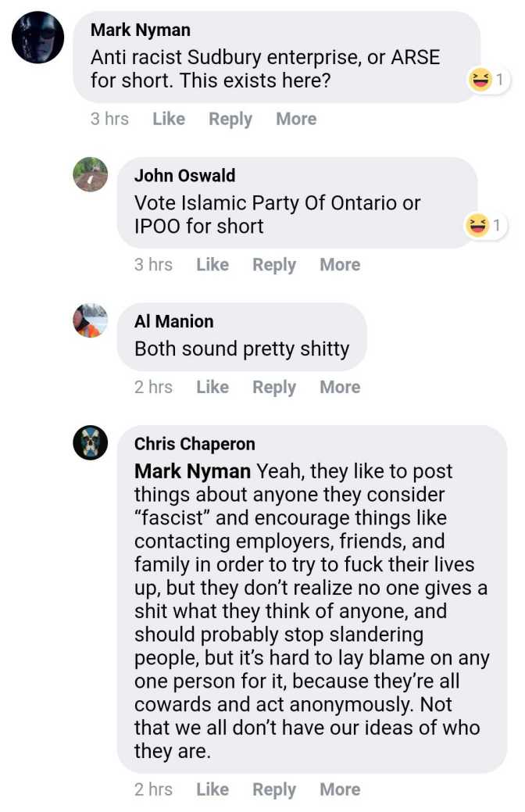Click Al Manion's profile avatar
525x812 pixels.
tap(90, 320)
